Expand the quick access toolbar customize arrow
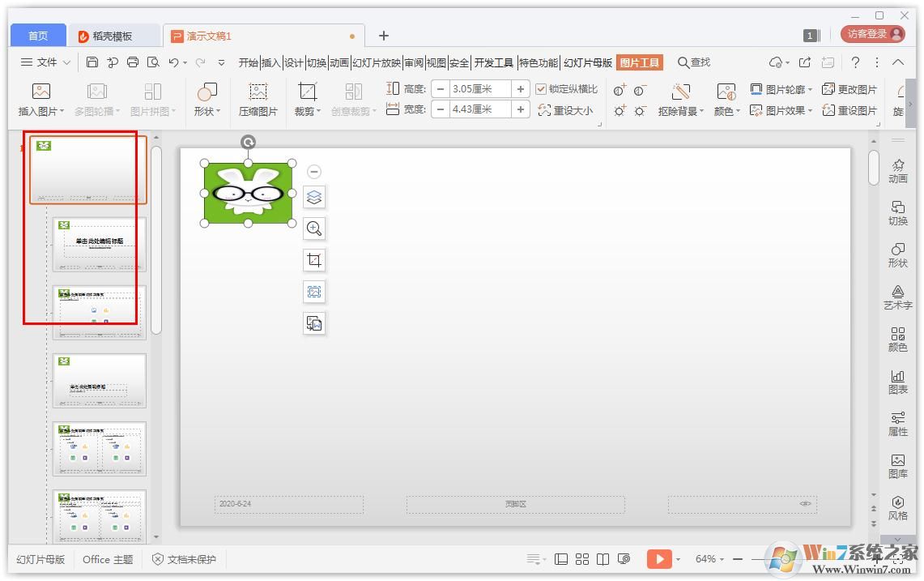Screen dimensions: 924x581 221,62
